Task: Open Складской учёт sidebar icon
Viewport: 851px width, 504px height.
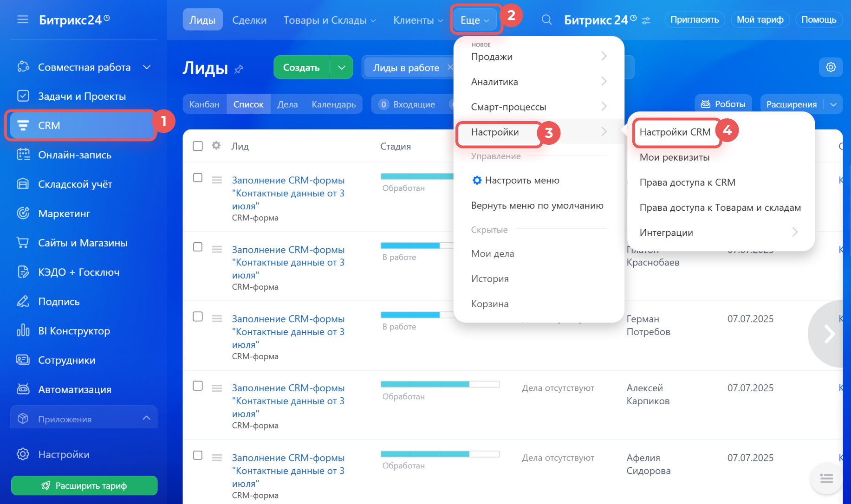Action: (x=23, y=184)
